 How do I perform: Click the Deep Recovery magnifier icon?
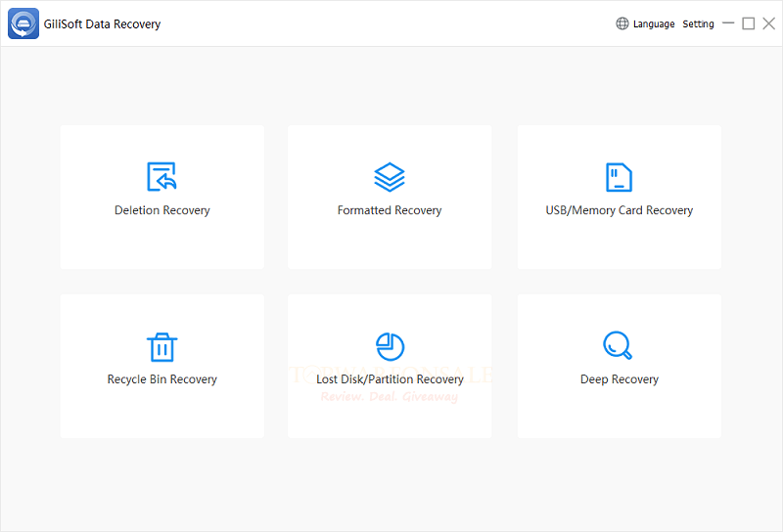click(x=618, y=345)
